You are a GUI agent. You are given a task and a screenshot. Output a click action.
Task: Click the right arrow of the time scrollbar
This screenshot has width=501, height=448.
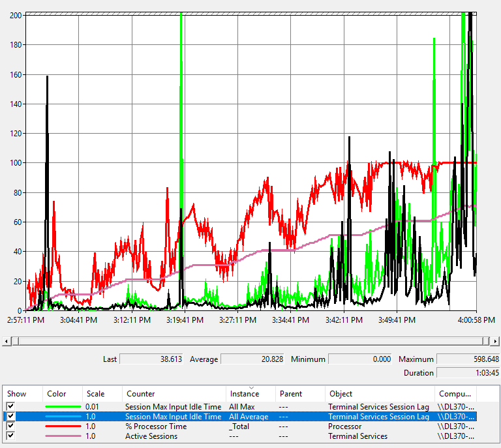point(496,340)
